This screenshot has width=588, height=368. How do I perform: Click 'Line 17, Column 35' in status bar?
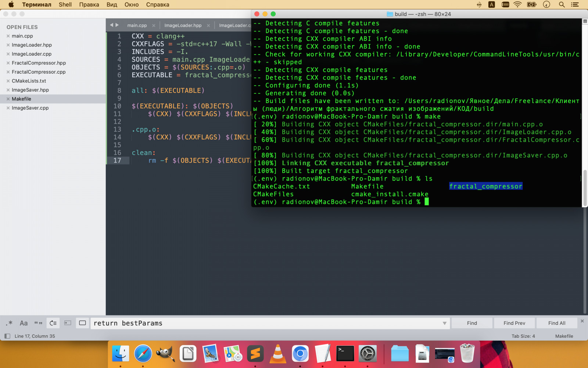tap(35, 336)
